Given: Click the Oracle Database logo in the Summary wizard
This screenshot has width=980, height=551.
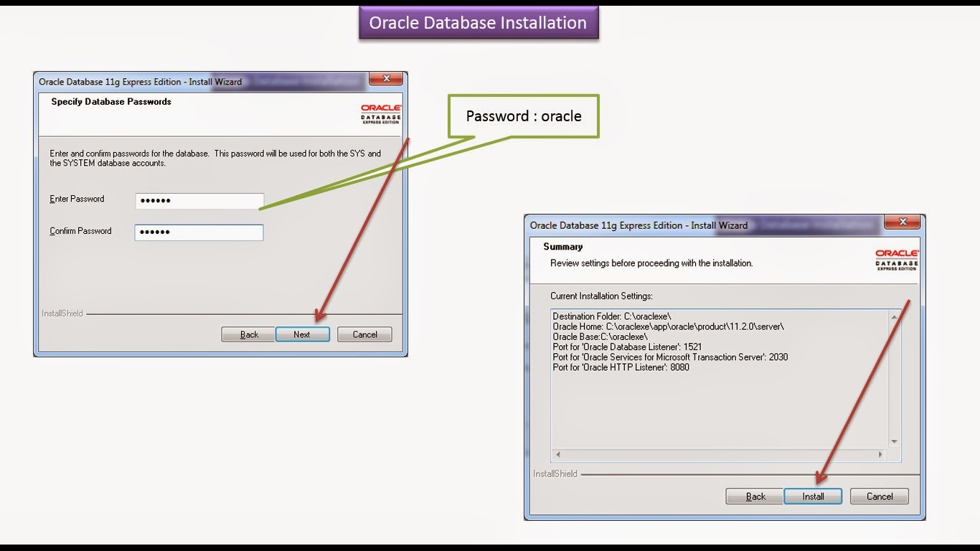Looking at the screenshot, I should pos(897,260).
